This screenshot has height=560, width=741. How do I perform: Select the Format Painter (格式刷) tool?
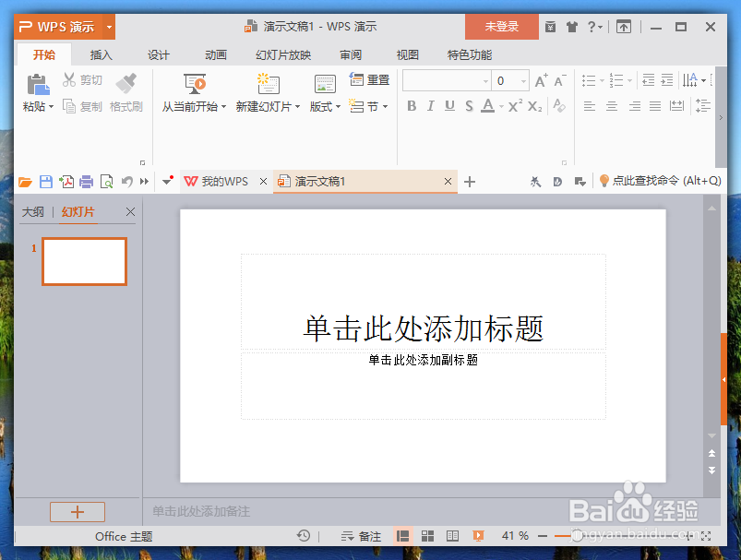point(125,96)
